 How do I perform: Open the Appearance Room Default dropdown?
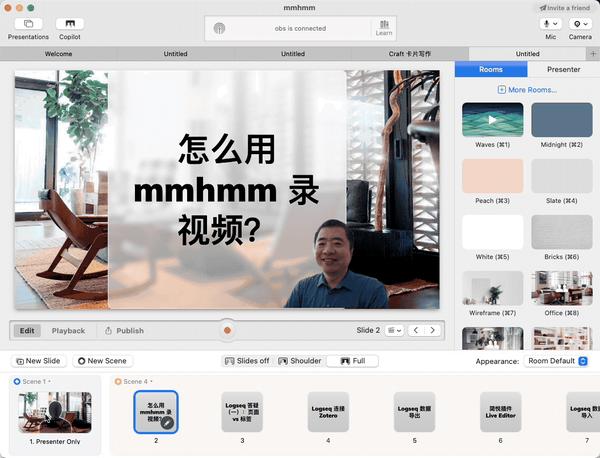556,361
